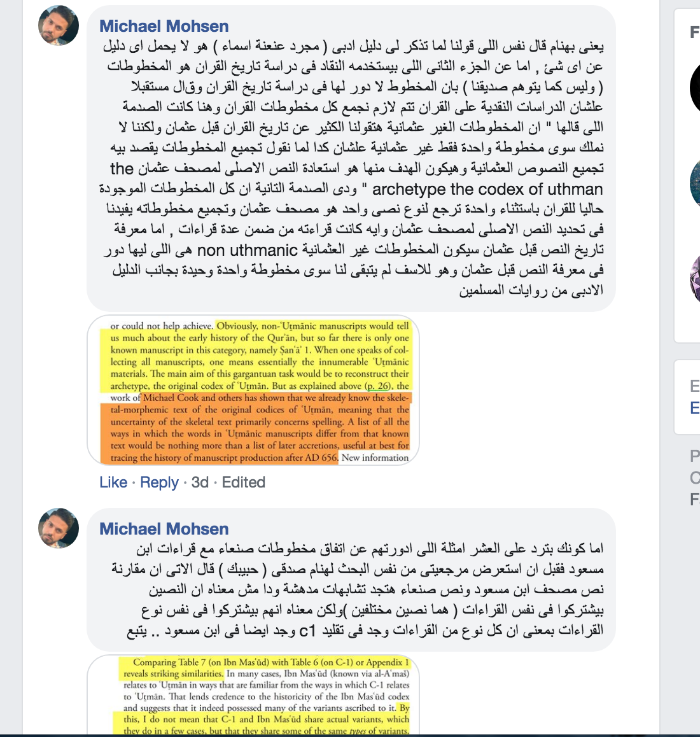Screen dimensions: 700x737
Task: Open the highlighted 'non-Uthmanic manuscripts' image attachment
Action: pyautogui.click(x=253, y=390)
